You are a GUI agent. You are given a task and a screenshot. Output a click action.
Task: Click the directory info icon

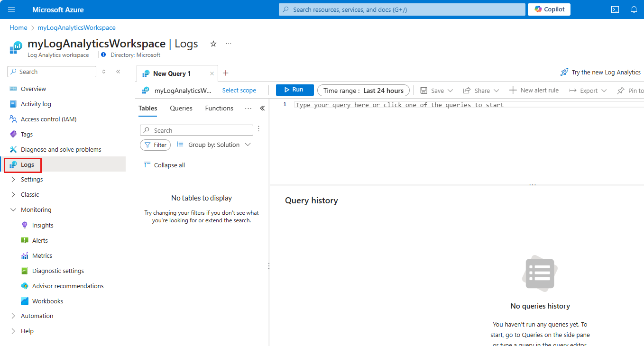pos(103,55)
